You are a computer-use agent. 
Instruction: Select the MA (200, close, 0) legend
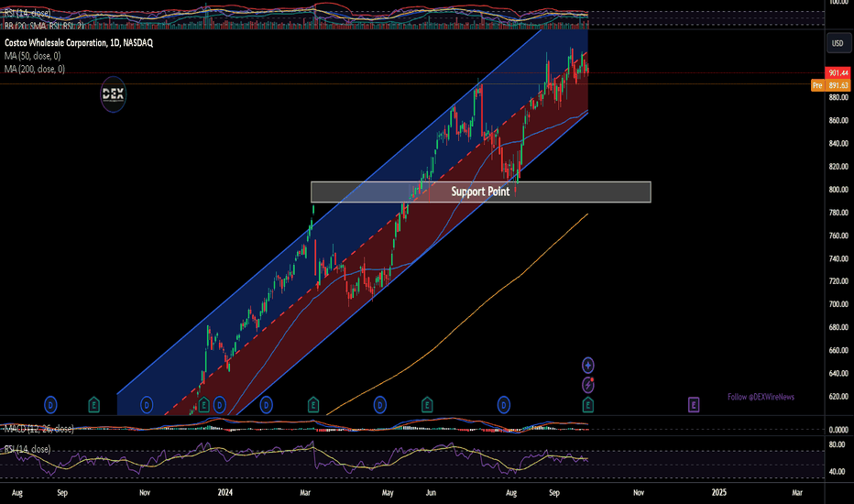[35, 70]
